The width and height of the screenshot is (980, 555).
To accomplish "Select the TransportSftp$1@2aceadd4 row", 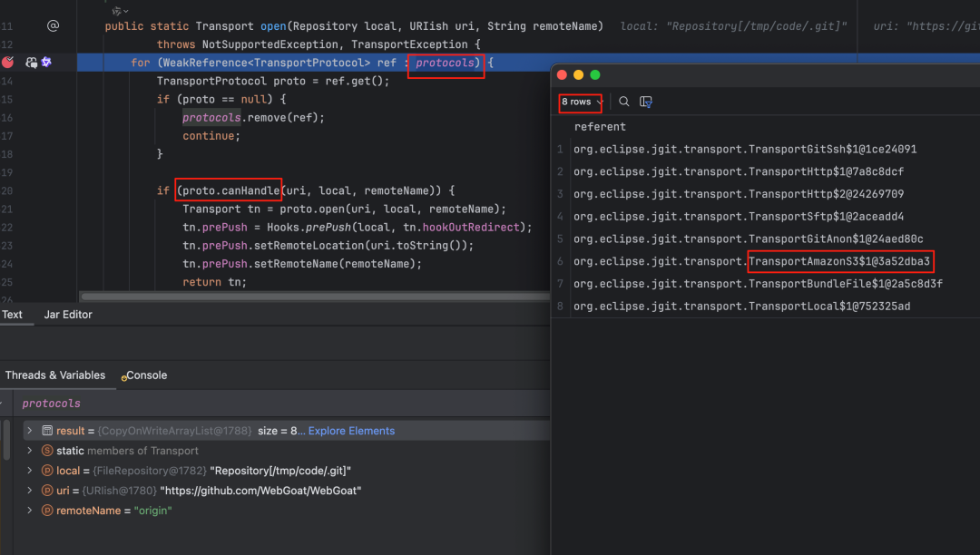I will click(739, 217).
